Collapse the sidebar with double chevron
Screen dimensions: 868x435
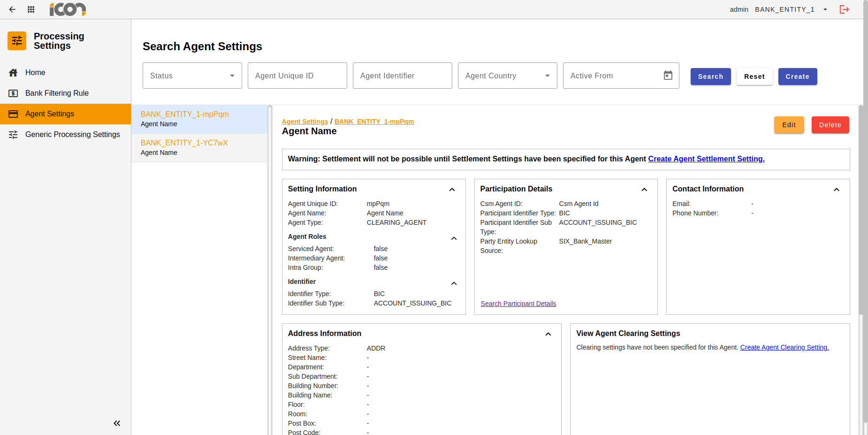(117, 423)
